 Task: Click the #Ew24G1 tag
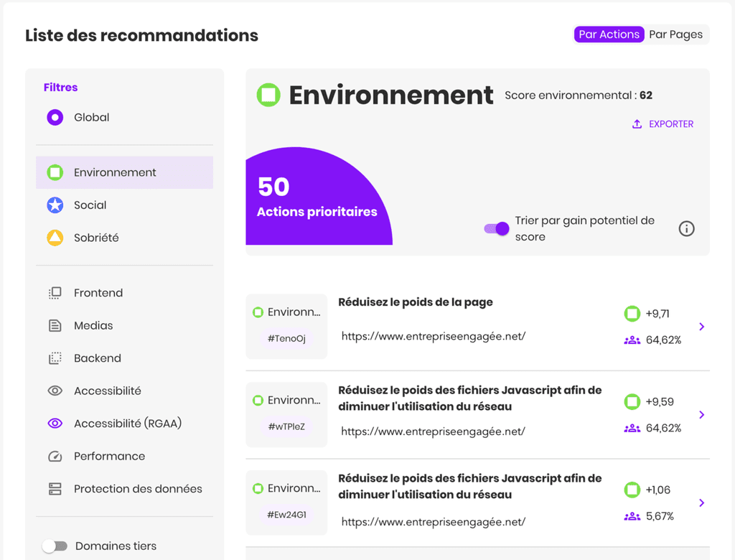coord(286,515)
